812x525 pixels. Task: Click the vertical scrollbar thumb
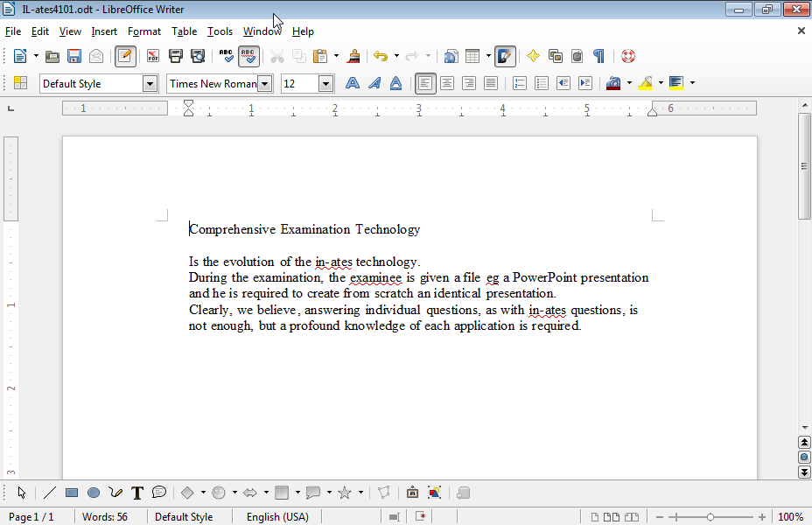point(804,165)
